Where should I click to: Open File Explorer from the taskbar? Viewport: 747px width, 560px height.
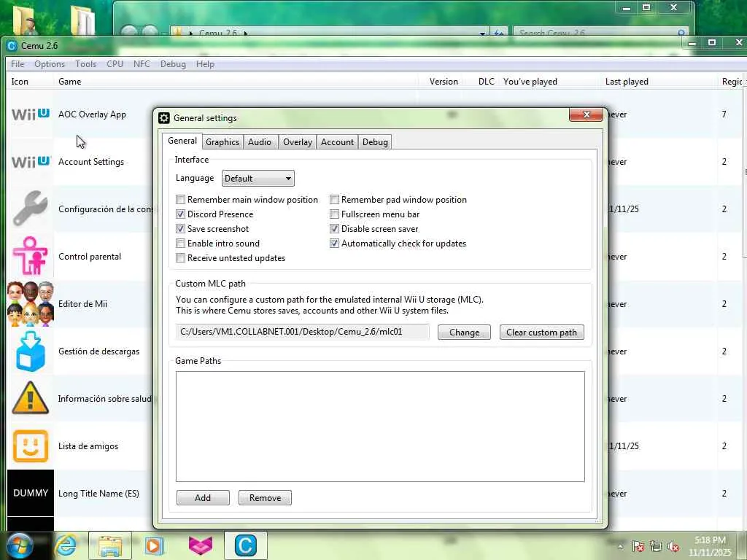click(110, 545)
